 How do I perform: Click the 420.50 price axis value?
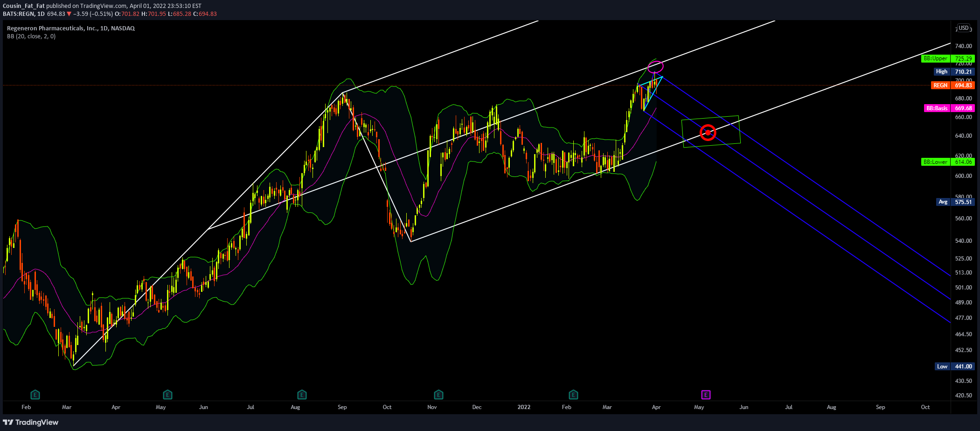pyautogui.click(x=964, y=396)
